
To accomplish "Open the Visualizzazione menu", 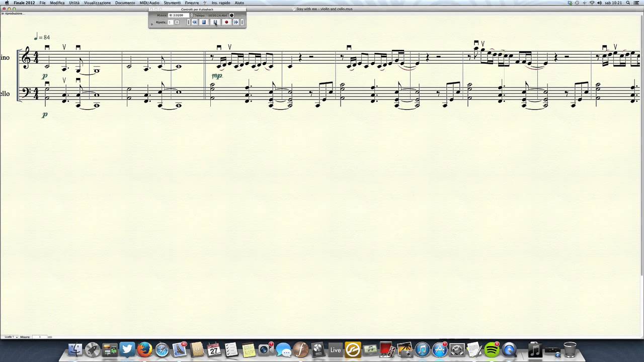I will tap(97, 3).
